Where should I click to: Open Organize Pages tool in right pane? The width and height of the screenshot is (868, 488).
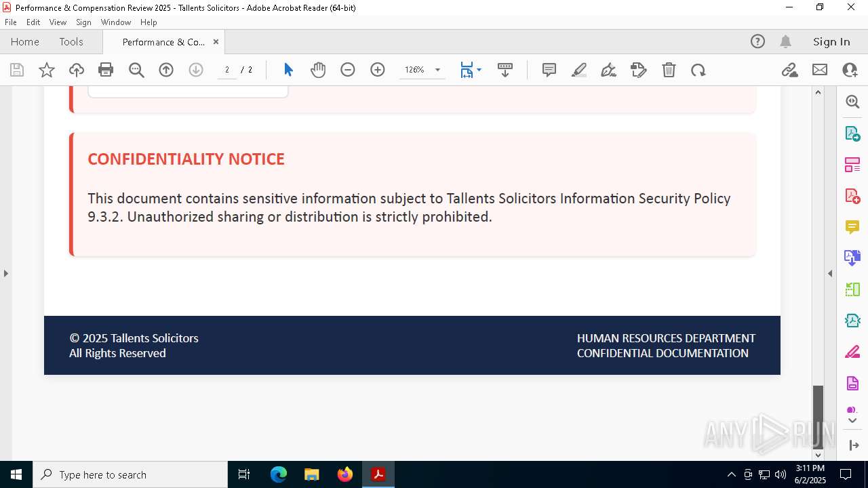pyautogui.click(x=852, y=165)
